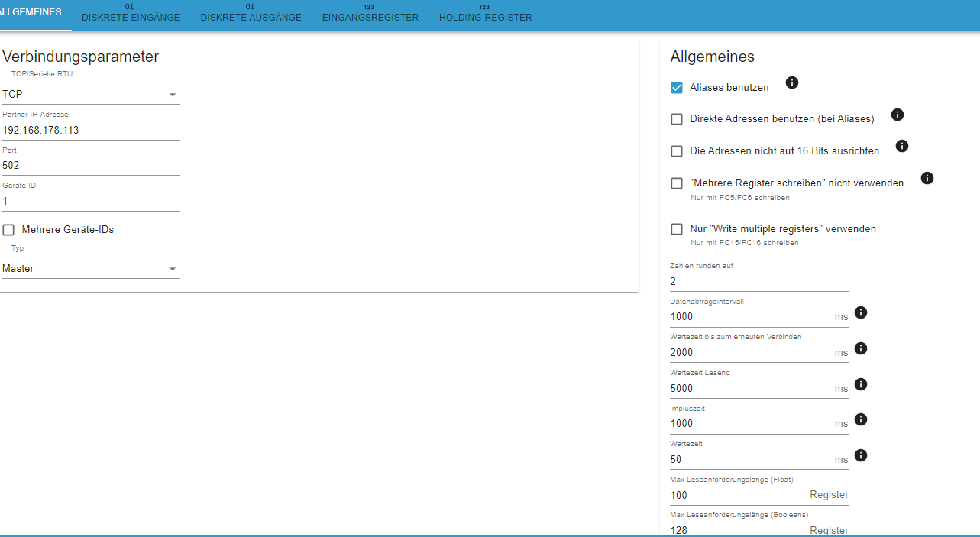
Task: Open info icon next to Aliases benutzen
Action: pos(792,82)
